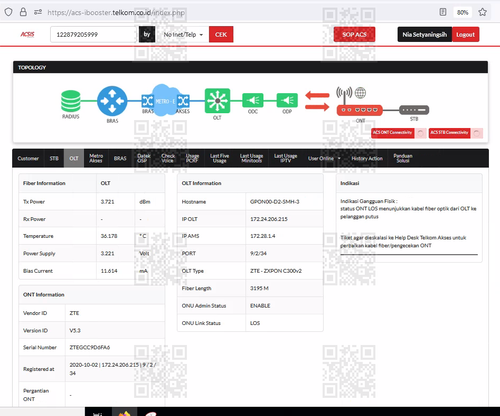Click the ODP icon in topology

tap(287, 100)
